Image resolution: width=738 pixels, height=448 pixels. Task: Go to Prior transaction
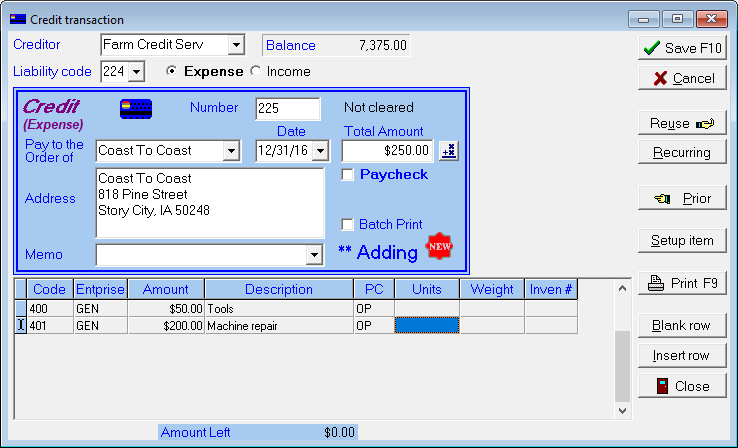pos(683,198)
